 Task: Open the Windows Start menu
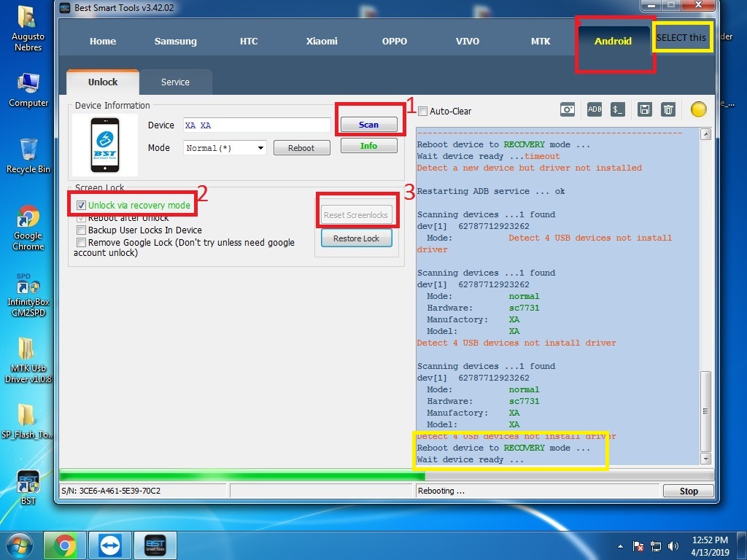pyautogui.click(x=20, y=545)
